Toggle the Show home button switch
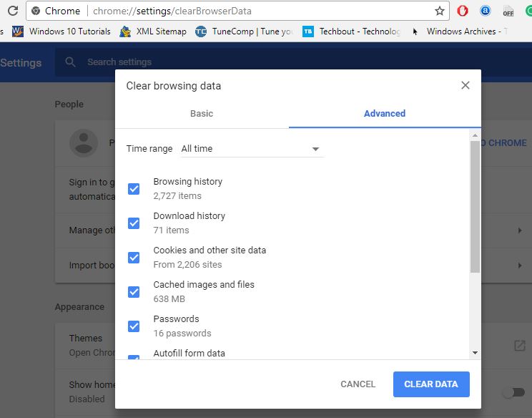 pyautogui.click(x=513, y=392)
